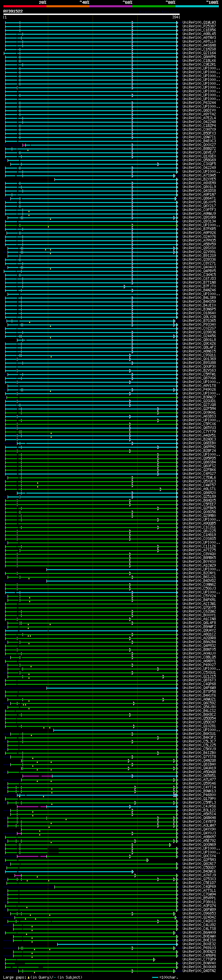
Task: Select the UniRef100_P49026 label
Action: click(x=199, y=390)
